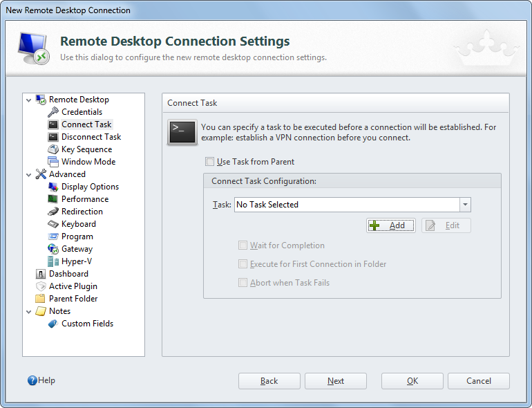Image resolution: width=532 pixels, height=408 pixels.
Task: Open the Task dropdown list
Action: click(x=465, y=205)
